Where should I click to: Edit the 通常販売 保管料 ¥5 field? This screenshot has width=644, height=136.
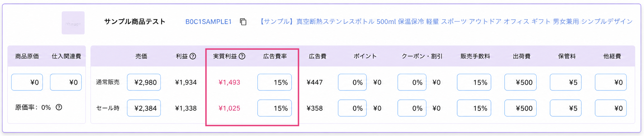point(566,82)
